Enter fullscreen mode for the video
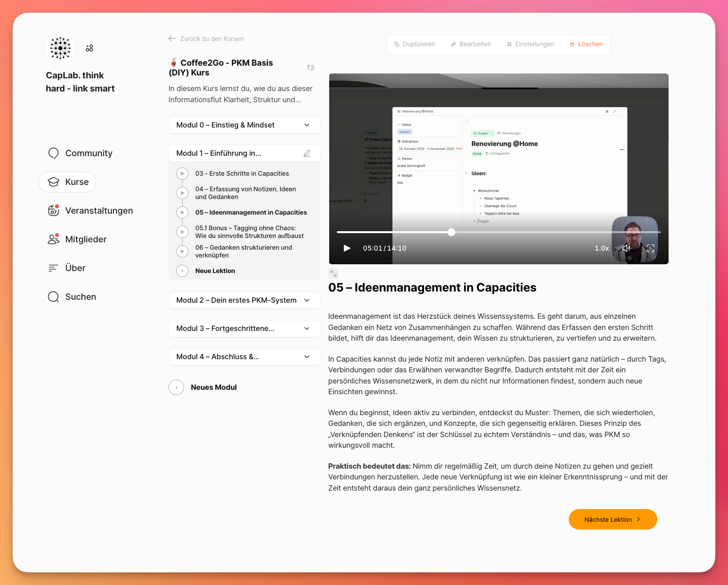The height and width of the screenshot is (585, 728). coord(650,248)
